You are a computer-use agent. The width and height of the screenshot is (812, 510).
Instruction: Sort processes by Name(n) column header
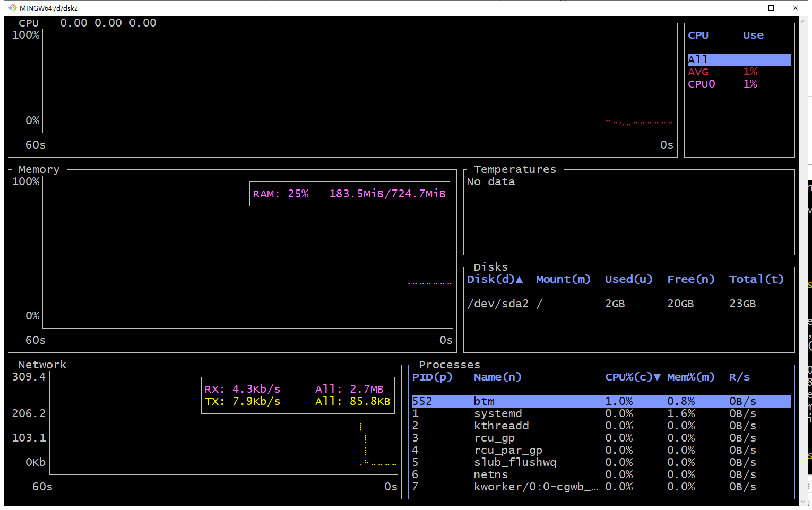(497, 377)
